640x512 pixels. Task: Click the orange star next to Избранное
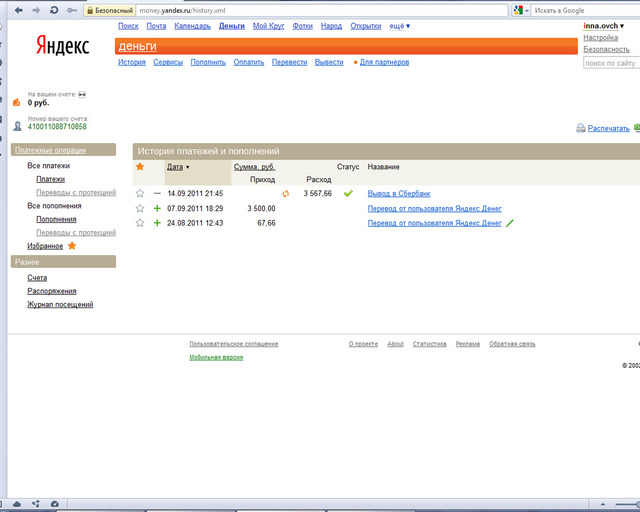pyautogui.click(x=72, y=246)
